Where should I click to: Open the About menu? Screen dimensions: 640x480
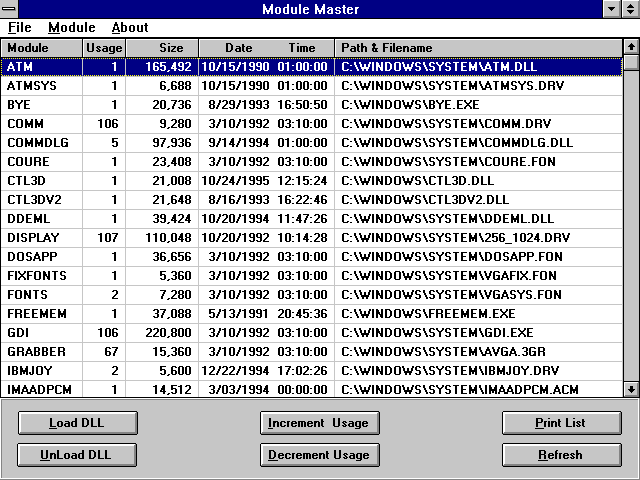pyautogui.click(x=129, y=28)
